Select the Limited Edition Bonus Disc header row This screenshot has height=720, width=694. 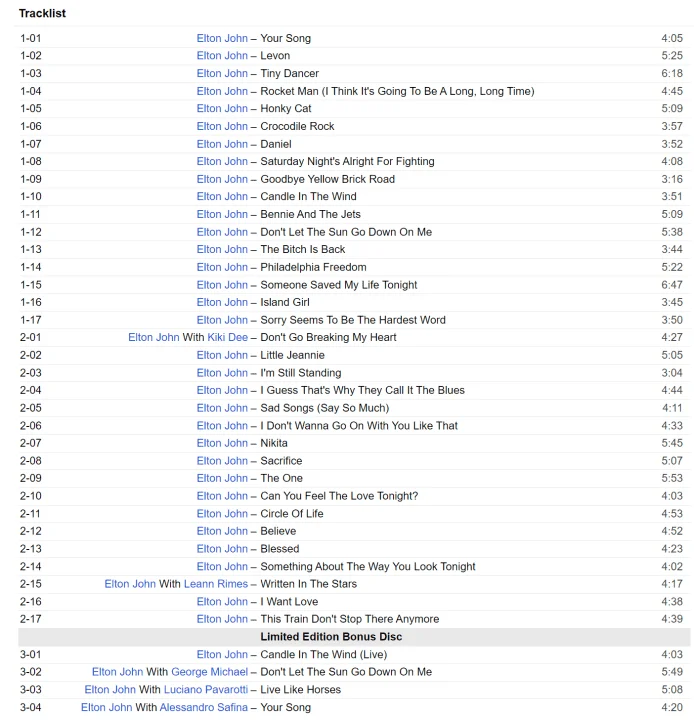tap(354, 637)
